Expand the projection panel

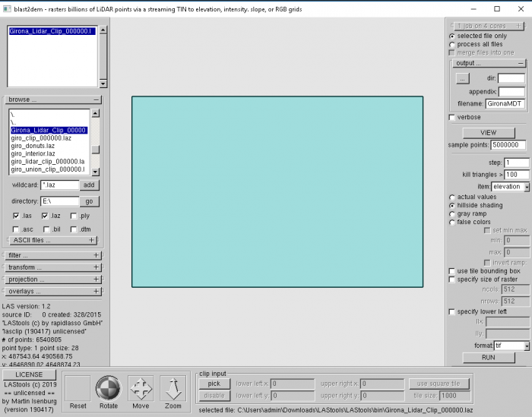(97, 280)
